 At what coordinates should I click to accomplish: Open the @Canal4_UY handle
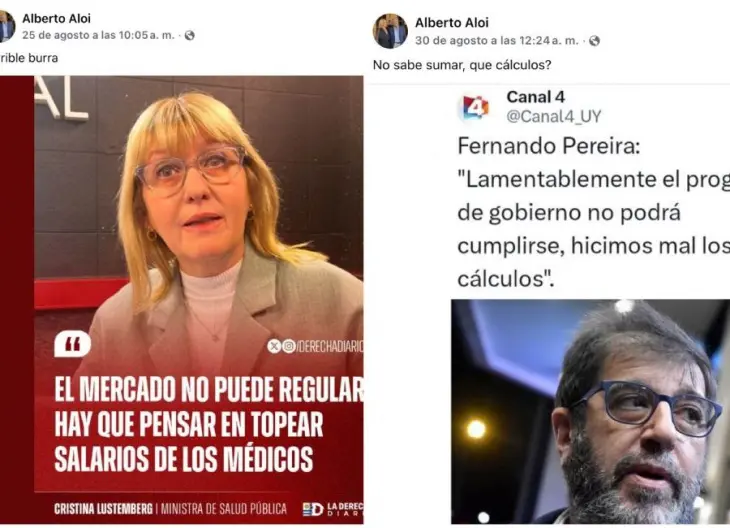554,116
